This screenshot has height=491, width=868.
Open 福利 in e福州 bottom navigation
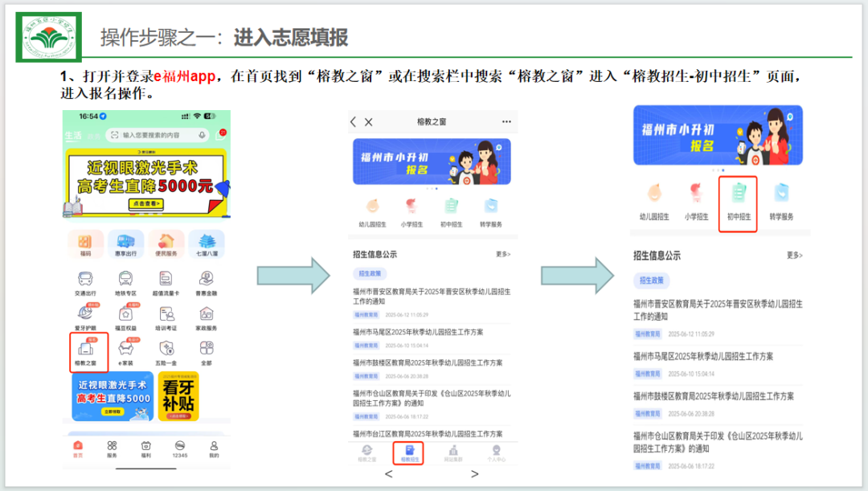coord(146,449)
